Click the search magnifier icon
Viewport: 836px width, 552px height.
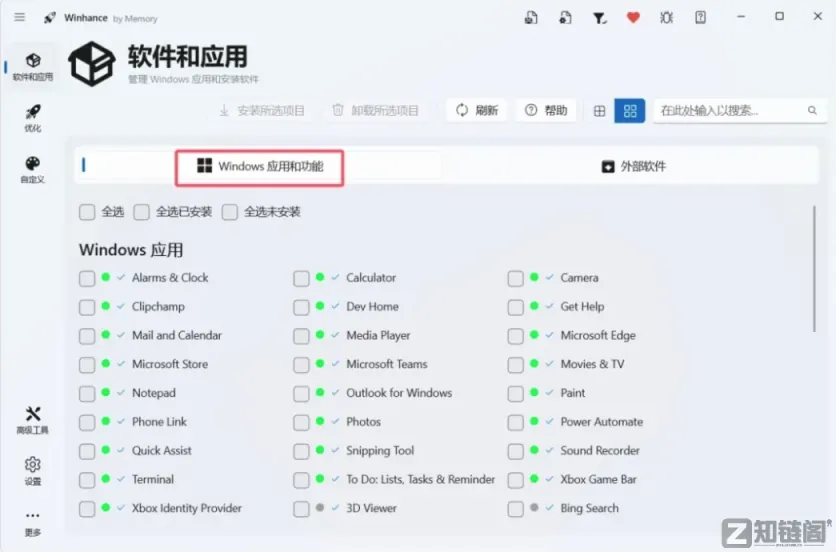(812, 110)
